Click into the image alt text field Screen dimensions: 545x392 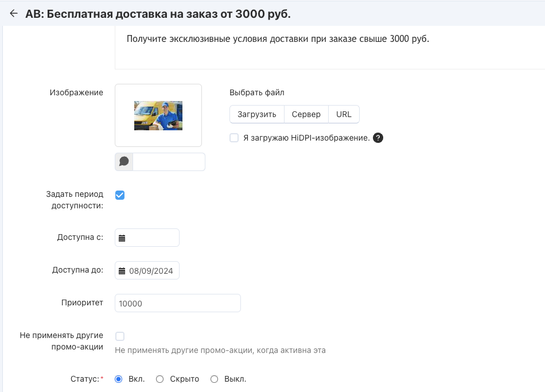tap(169, 162)
